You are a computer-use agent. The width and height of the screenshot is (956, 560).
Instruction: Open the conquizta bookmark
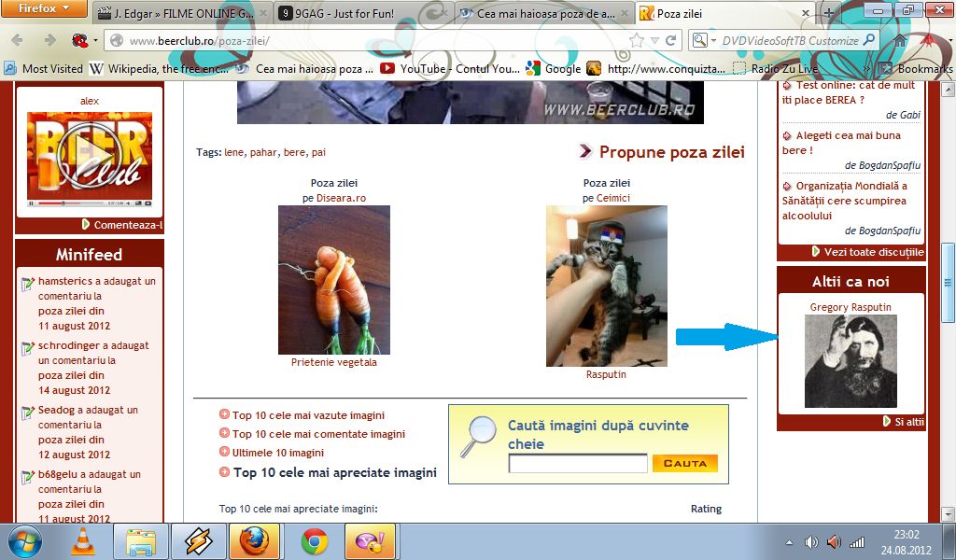click(x=656, y=68)
